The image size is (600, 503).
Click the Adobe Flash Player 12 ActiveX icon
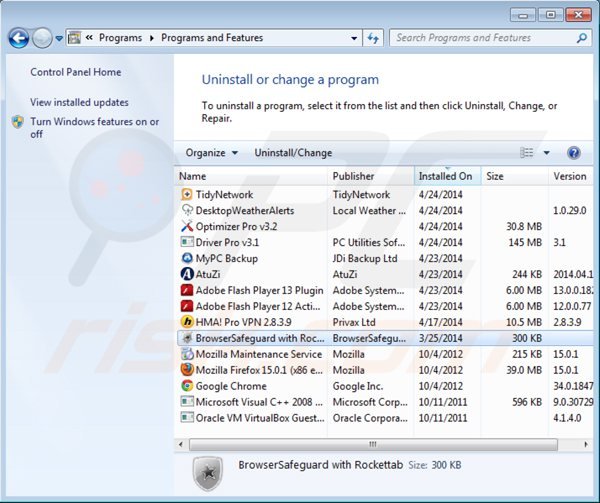(187, 306)
